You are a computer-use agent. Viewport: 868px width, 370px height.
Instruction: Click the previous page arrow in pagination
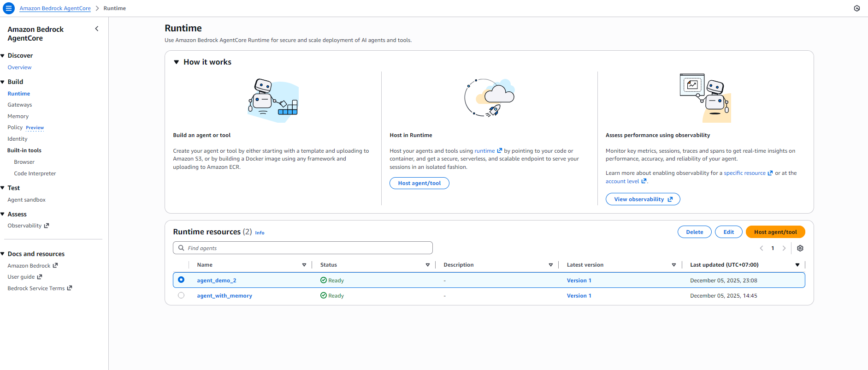(x=762, y=248)
